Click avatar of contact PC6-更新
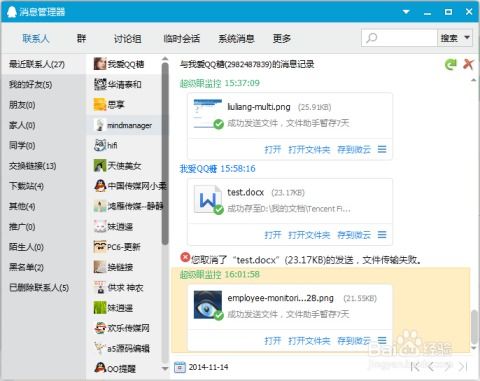Screen dimensions: 480x381 100,247
